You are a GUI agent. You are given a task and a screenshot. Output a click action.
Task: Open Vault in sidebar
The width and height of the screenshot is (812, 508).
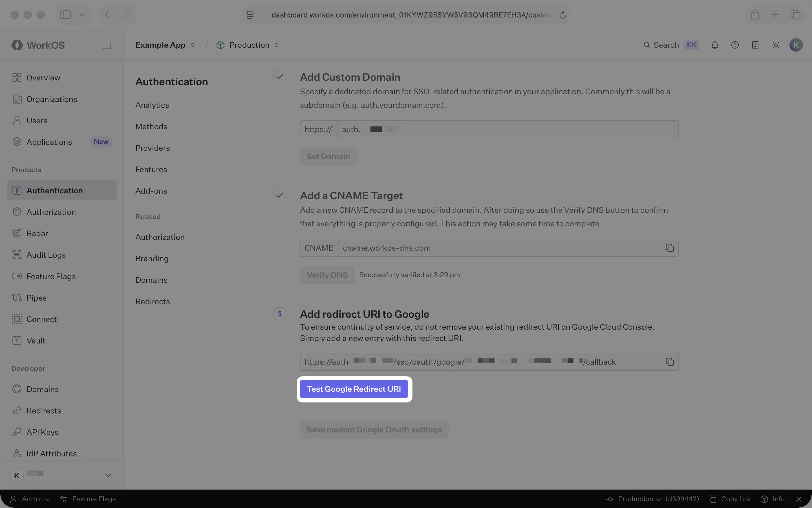[62, 341]
